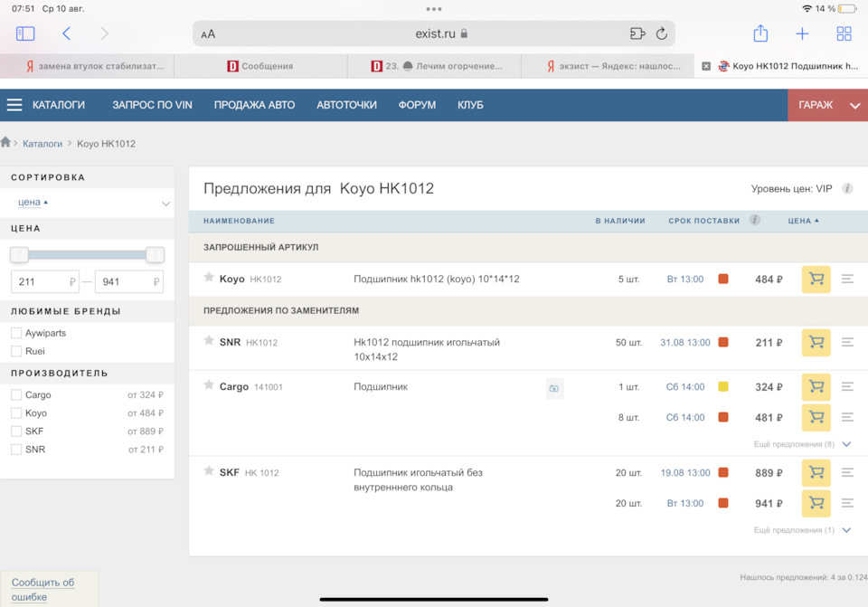Add Cargo 481 ₽ offer to cart

[x=816, y=417]
